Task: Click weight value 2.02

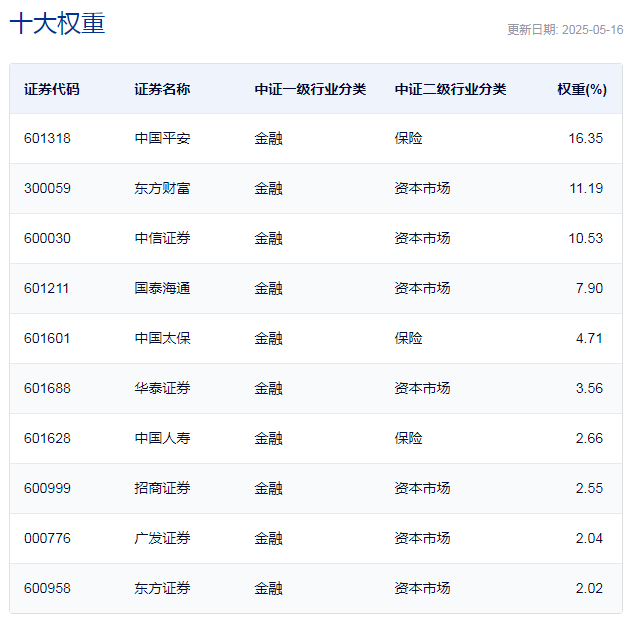Action: [589, 588]
